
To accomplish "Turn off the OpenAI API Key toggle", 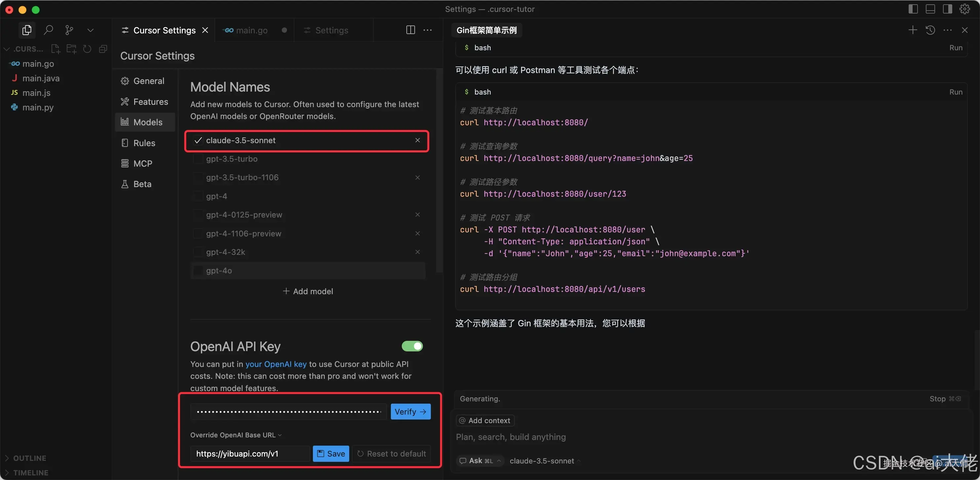I will click(412, 346).
